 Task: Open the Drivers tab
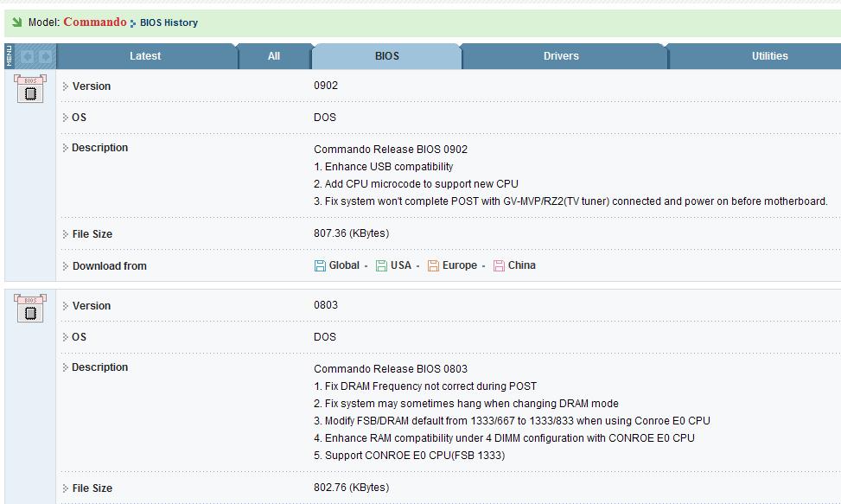tap(561, 56)
